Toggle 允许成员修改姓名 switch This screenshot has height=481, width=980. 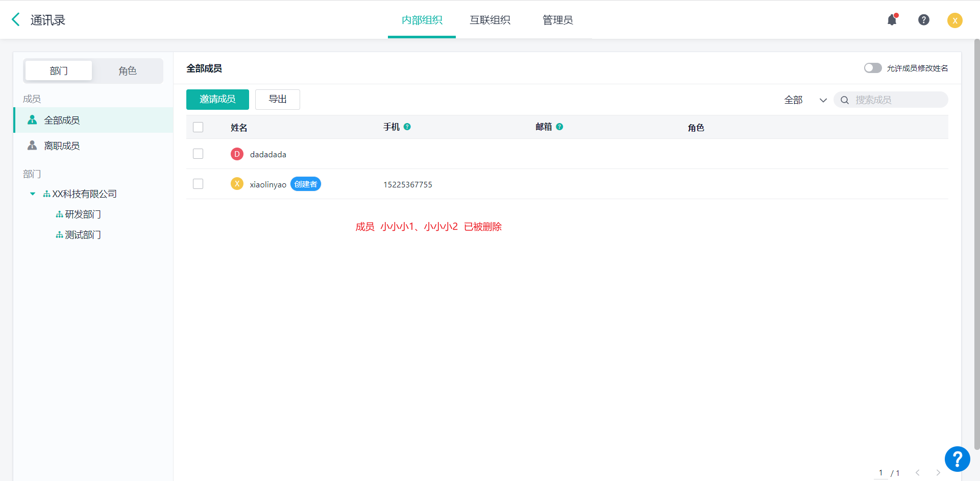[x=872, y=68]
